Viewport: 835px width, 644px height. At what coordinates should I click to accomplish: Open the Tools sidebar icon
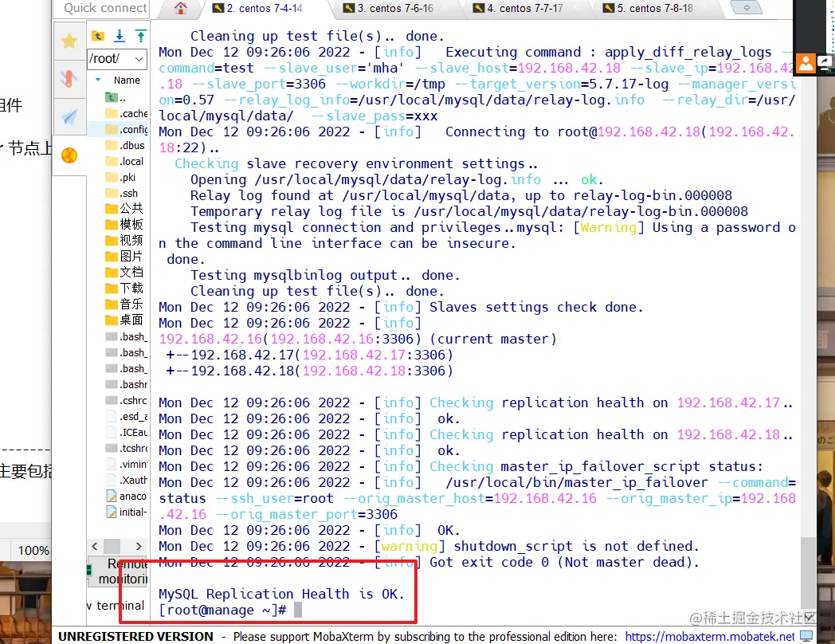tap(69, 79)
